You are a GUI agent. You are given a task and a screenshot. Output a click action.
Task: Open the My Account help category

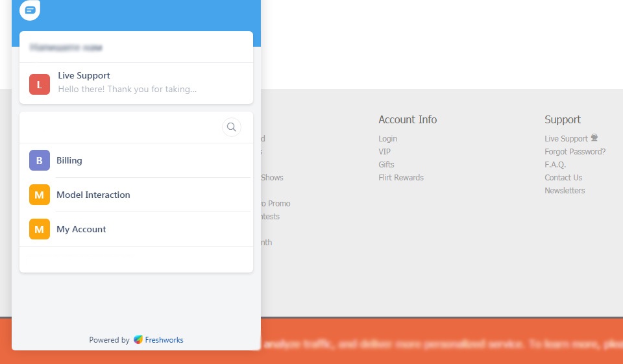81,229
